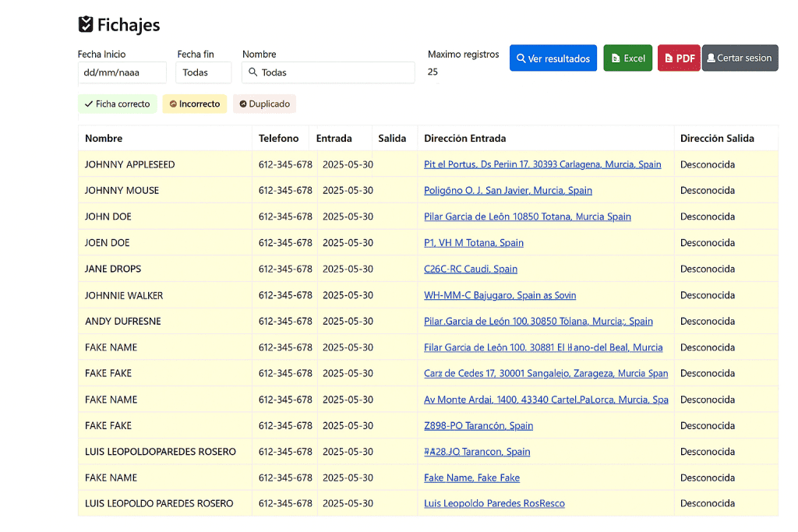Image resolution: width=798 pixels, height=532 pixels.
Task: Click user icon in Certar sesion button
Action: (x=710, y=58)
